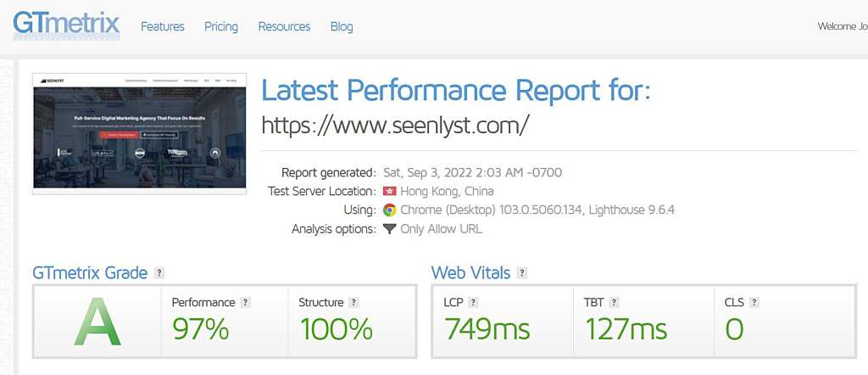Click the Welcome user text
This screenshot has height=375, width=868.
coord(843,26)
